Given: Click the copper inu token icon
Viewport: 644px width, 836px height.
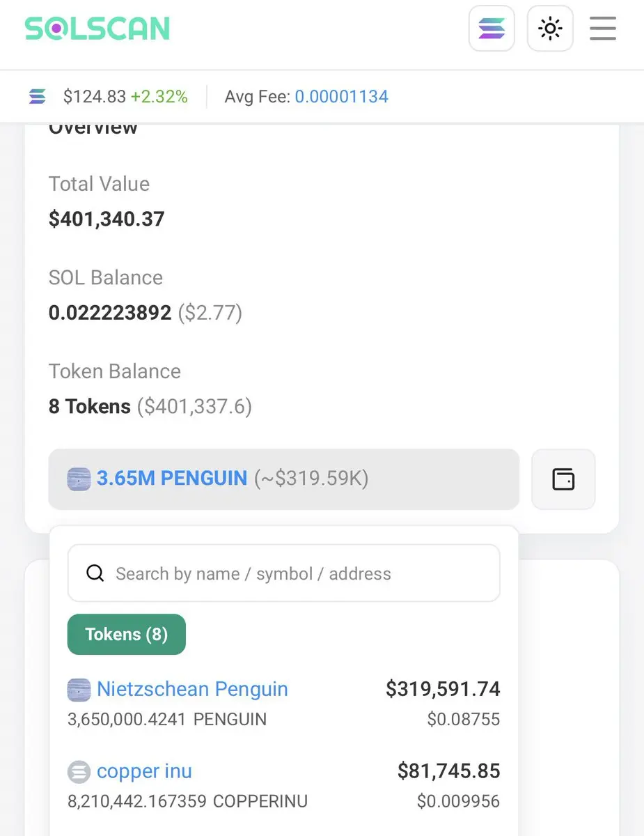Looking at the screenshot, I should (79, 772).
